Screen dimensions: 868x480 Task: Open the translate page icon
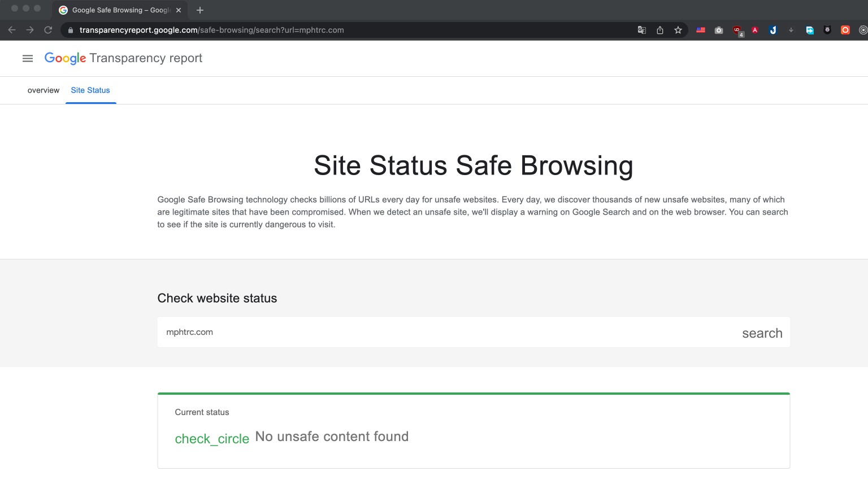pos(641,30)
